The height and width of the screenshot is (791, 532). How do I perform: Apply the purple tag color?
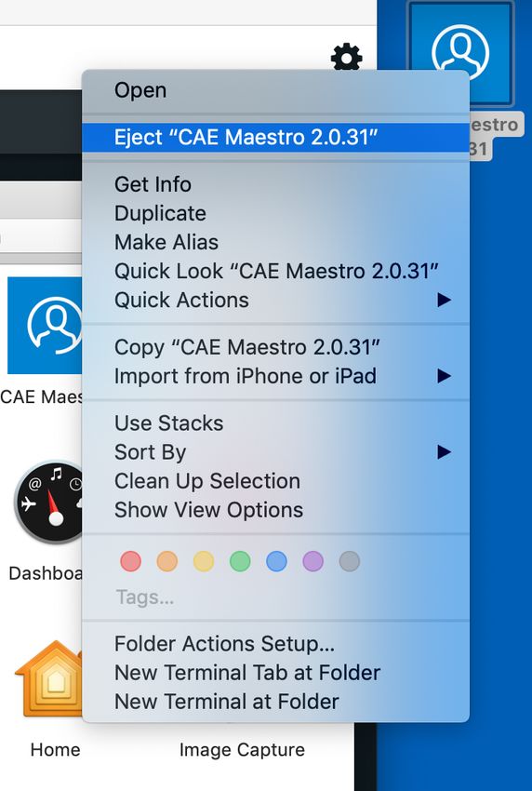[x=313, y=561]
